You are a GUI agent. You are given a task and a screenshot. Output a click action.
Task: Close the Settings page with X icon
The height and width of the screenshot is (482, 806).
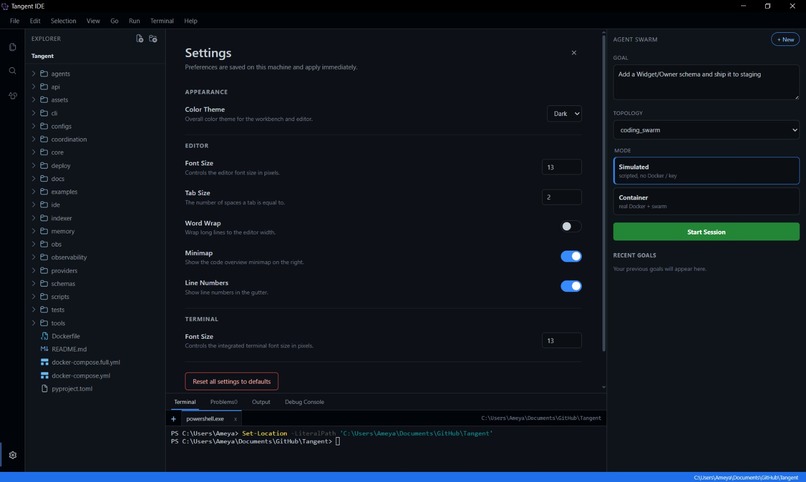tap(574, 52)
